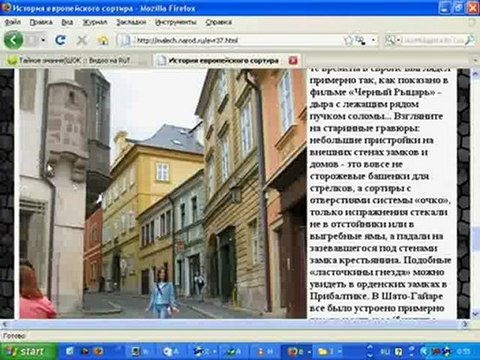Click the greyed-out Forward arrow button
Image resolution: width=480 pixels, height=360 pixels.
(32, 40)
